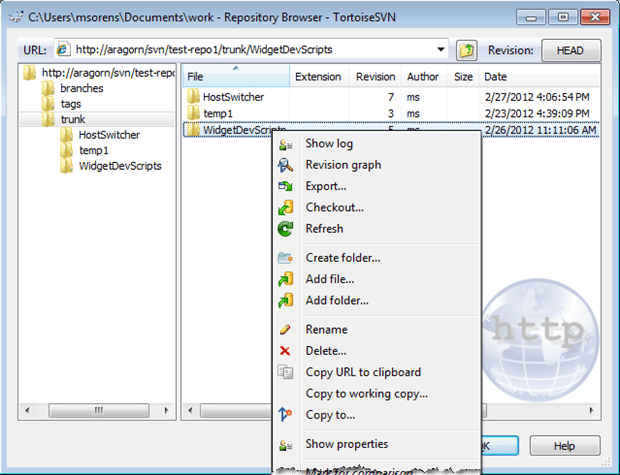Click the file list scroll-right arrow

click(x=592, y=411)
